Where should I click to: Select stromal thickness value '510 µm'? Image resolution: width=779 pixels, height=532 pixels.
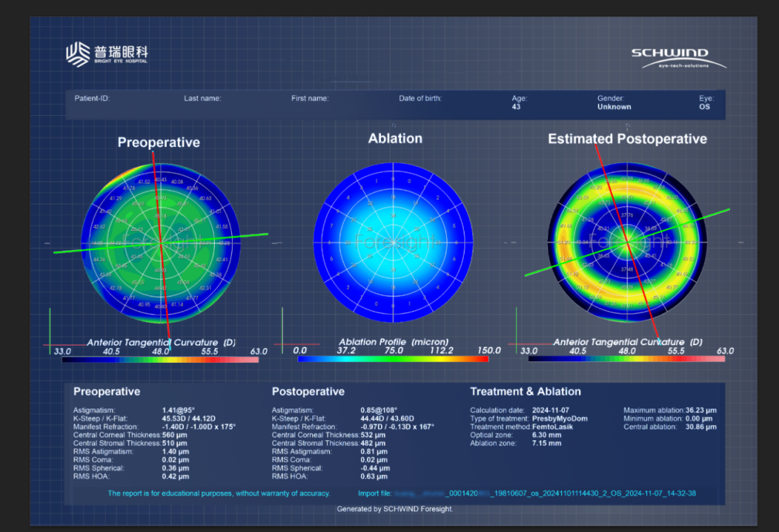[x=175, y=443]
